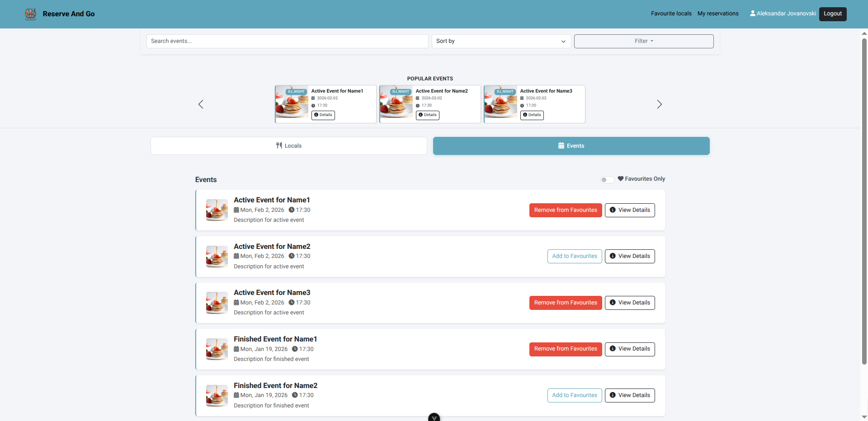868x421 pixels.
Task: Log out using the Logout button
Action: (x=832, y=14)
